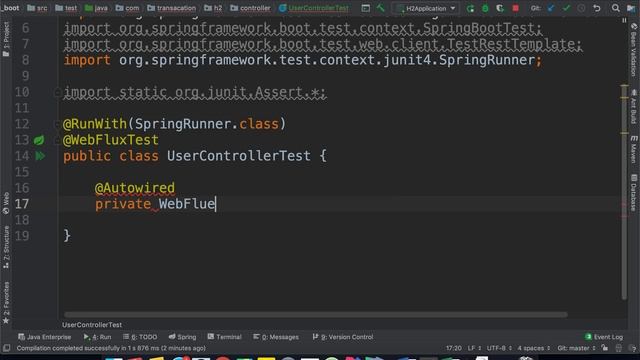Click the editor vertical scrollbar
This screenshot has height=360, width=640.
(x=624, y=192)
